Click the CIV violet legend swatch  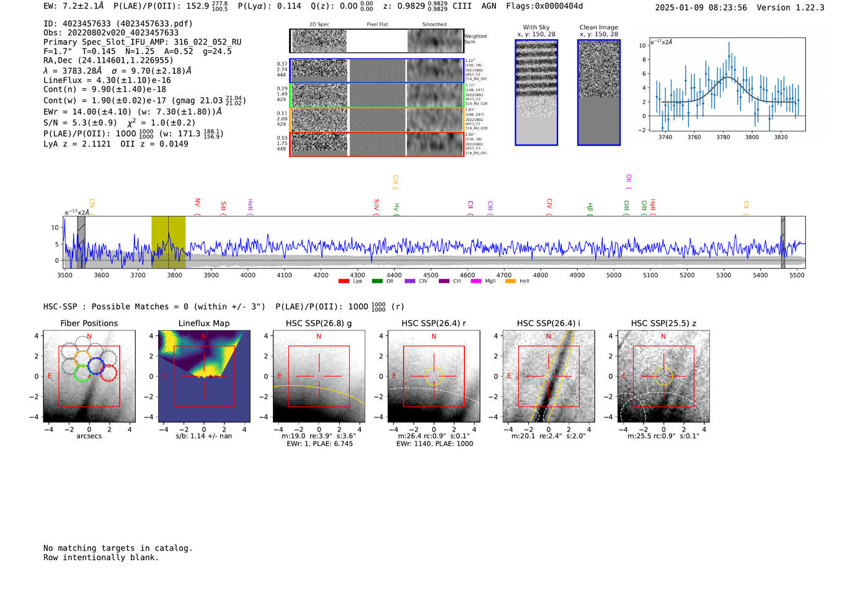(x=410, y=282)
